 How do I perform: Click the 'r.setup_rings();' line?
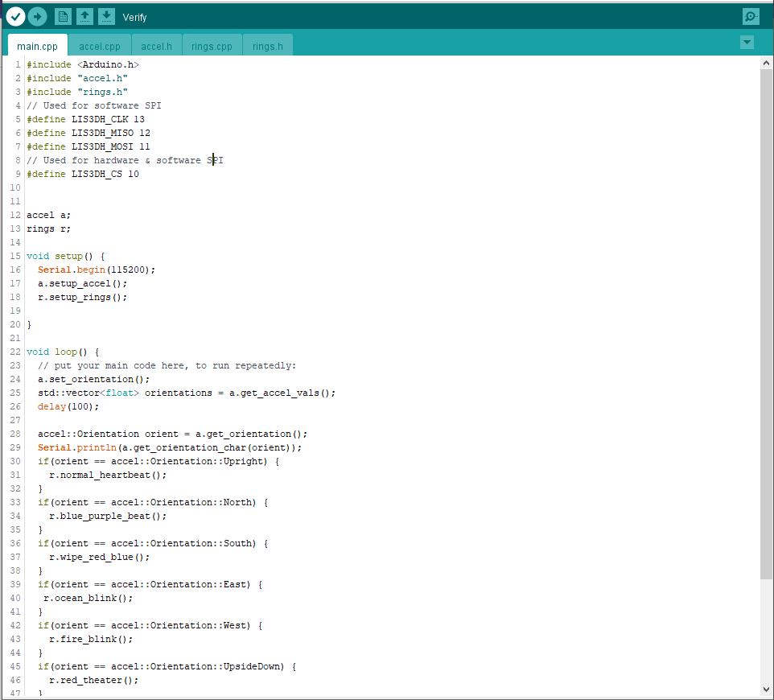pyautogui.click(x=82, y=298)
